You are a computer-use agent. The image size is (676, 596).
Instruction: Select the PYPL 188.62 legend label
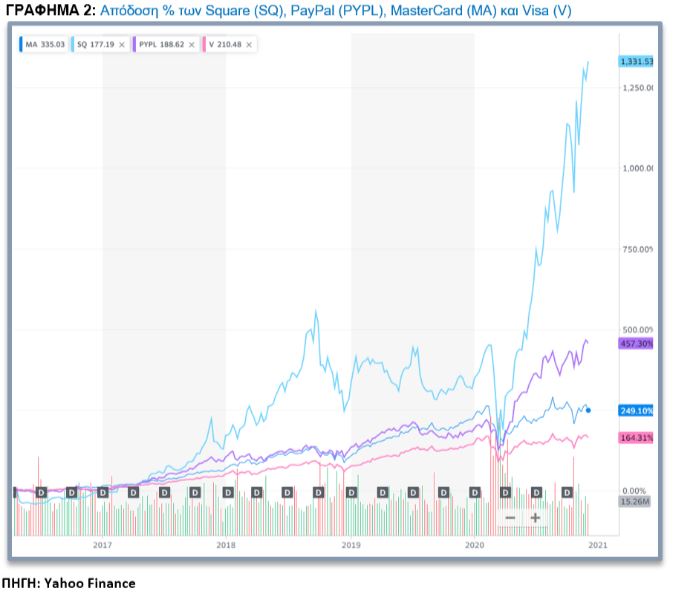pyautogui.click(x=161, y=44)
